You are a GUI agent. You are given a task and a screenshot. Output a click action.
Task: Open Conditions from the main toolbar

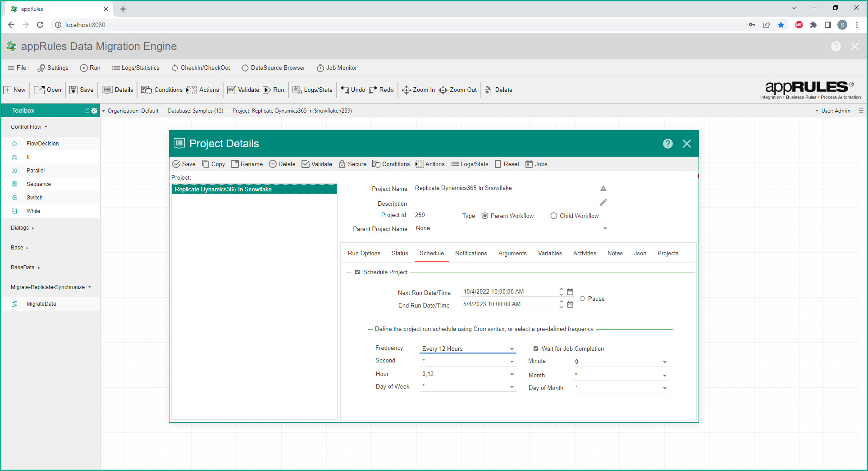pyautogui.click(x=162, y=90)
